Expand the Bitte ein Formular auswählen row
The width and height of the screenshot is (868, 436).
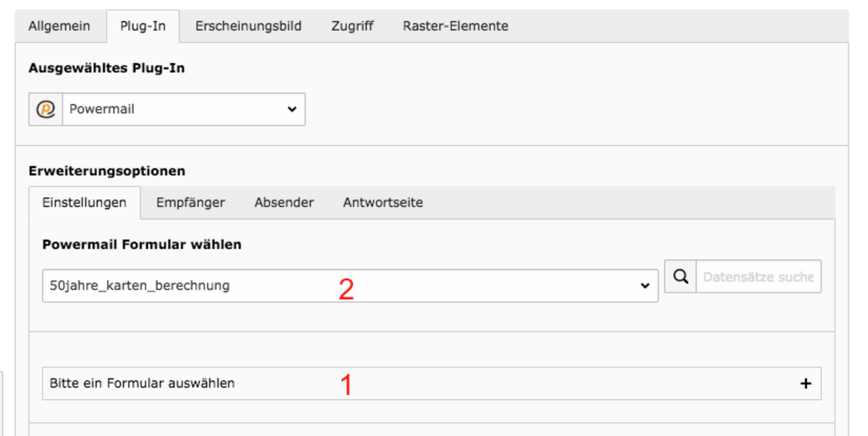(x=432, y=383)
